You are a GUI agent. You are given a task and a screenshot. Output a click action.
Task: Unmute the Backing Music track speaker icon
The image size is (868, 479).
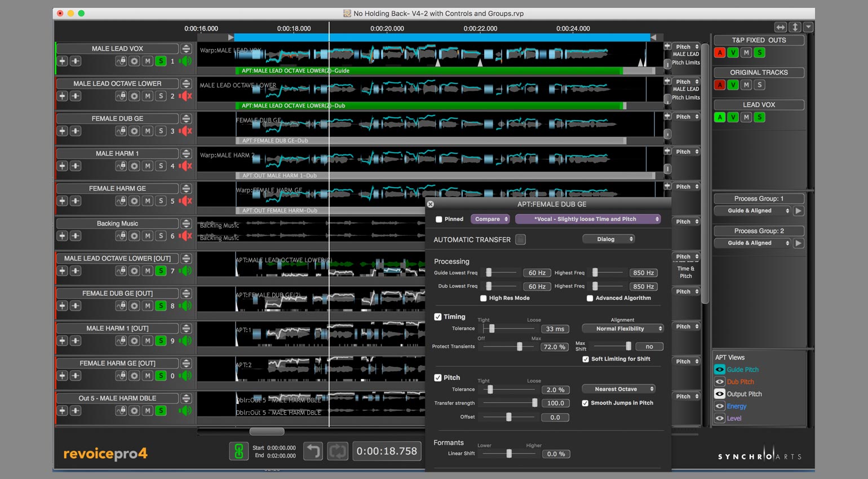[x=185, y=236]
